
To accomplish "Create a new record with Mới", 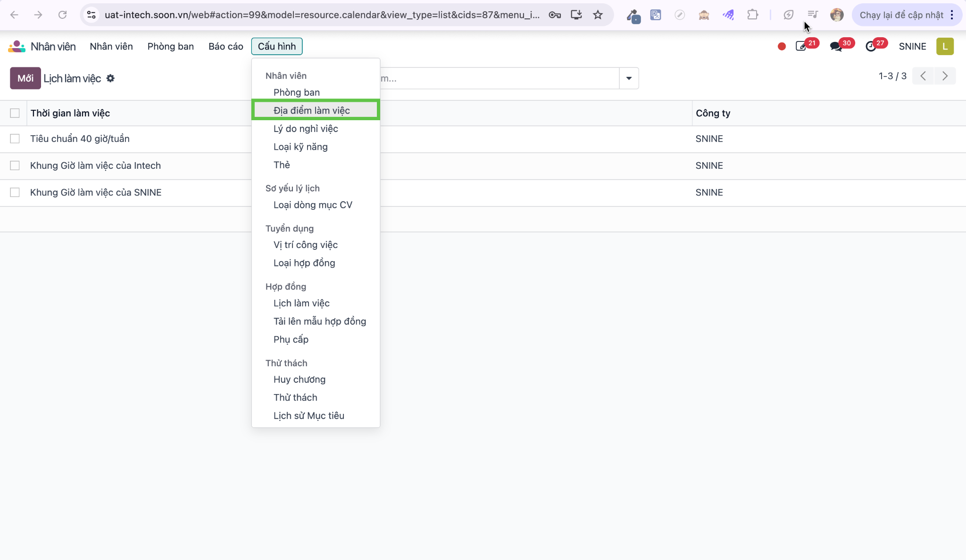I will (x=25, y=78).
